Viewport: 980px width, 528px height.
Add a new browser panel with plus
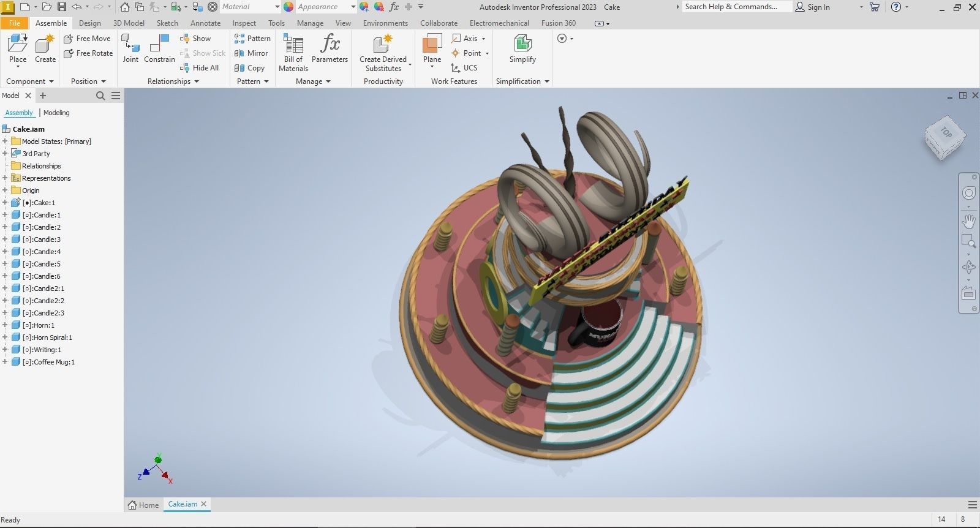(43, 96)
